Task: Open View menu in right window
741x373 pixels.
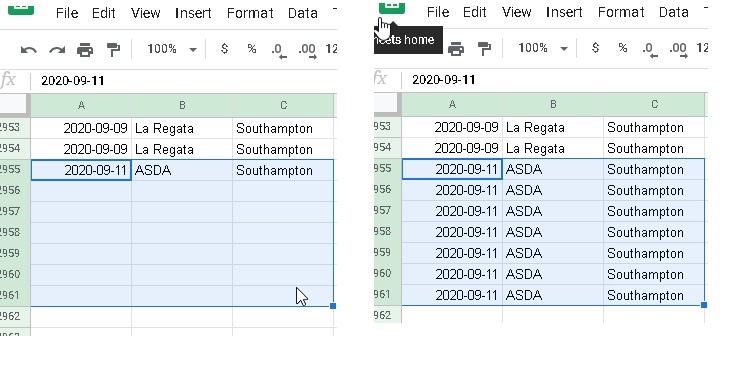Action: click(x=517, y=12)
